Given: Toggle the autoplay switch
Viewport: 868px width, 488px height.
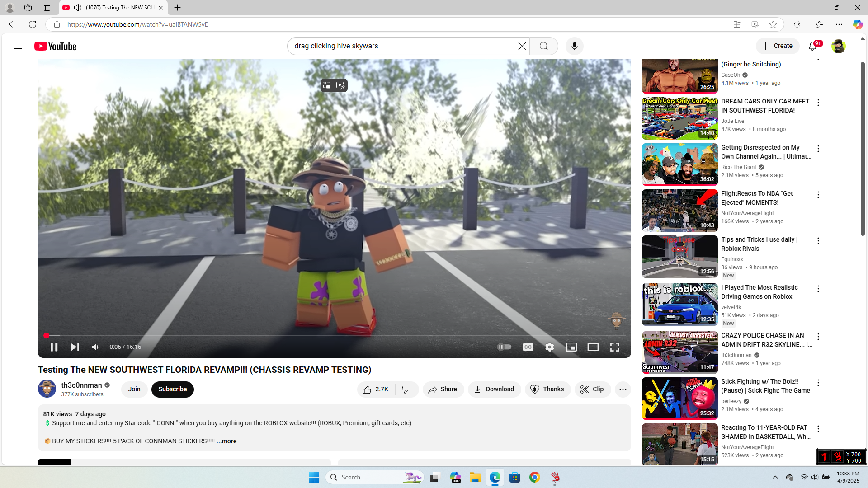Looking at the screenshot, I should click(504, 347).
